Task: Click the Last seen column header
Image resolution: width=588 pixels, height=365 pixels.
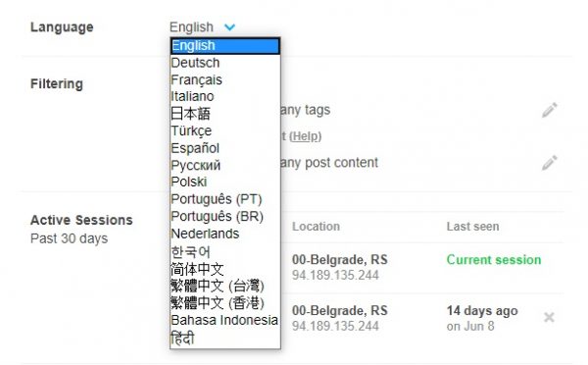Action: (x=472, y=227)
